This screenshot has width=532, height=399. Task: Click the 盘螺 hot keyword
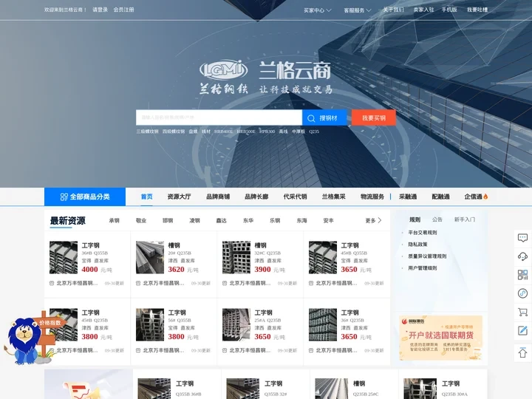(x=193, y=132)
